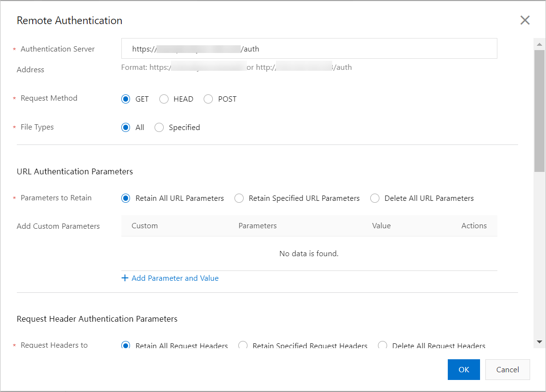Choose Specified file types

tap(159, 128)
